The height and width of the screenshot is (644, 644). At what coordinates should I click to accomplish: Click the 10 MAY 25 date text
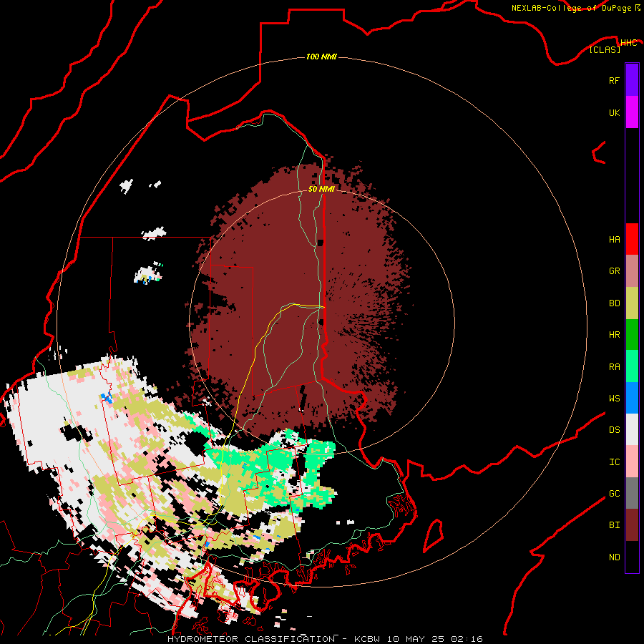point(416,639)
